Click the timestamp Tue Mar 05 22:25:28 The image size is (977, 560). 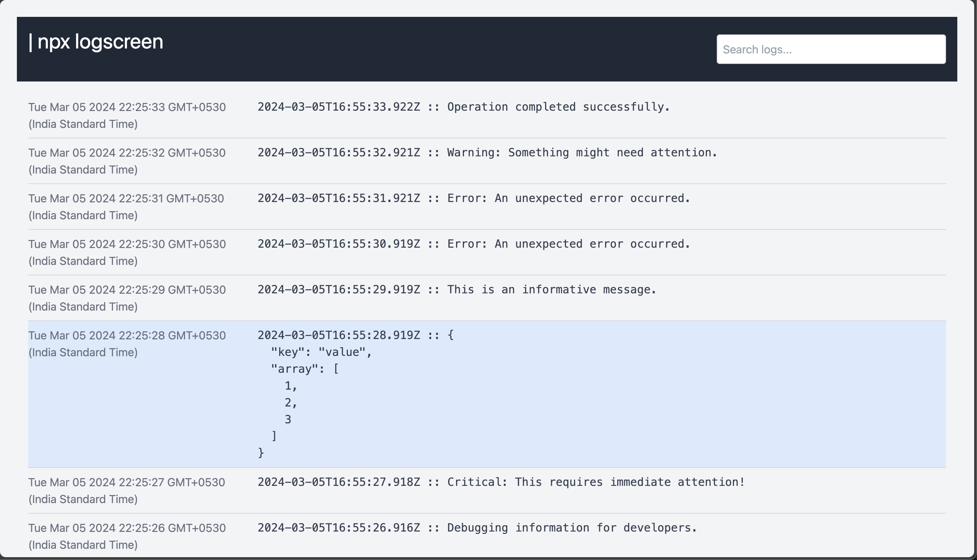coord(127,344)
